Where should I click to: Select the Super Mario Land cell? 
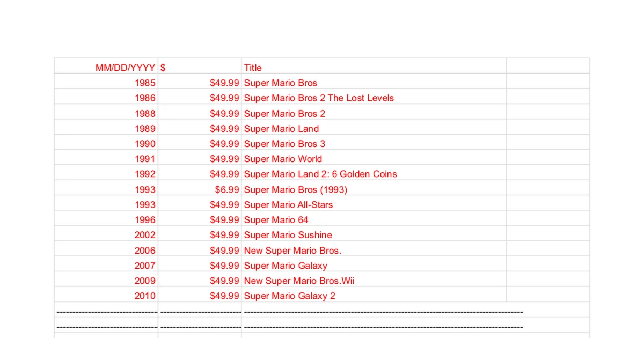tap(374, 129)
